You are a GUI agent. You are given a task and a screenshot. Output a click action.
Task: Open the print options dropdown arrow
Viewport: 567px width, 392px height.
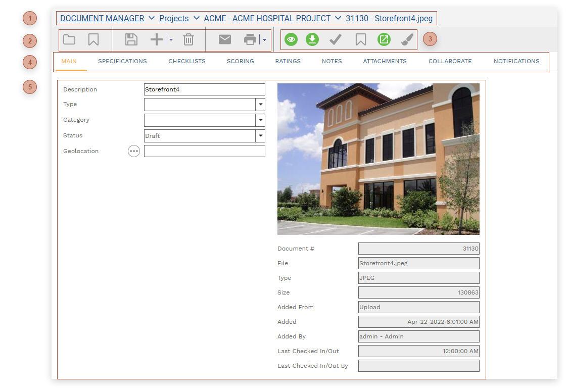click(263, 39)
